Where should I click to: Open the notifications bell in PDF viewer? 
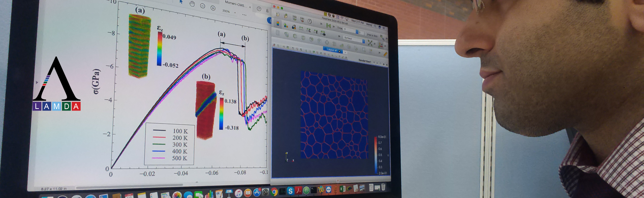(x=267, y=11)
